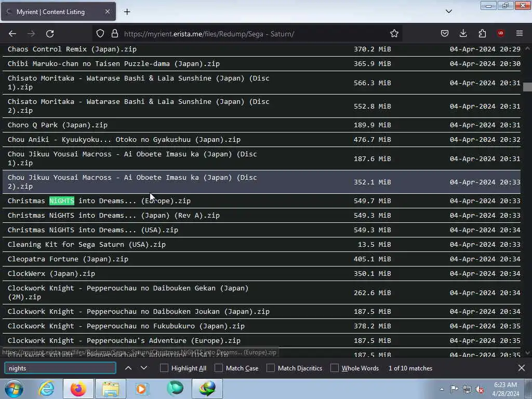
Task: Click the address bar URL
Action: [209, 34]
